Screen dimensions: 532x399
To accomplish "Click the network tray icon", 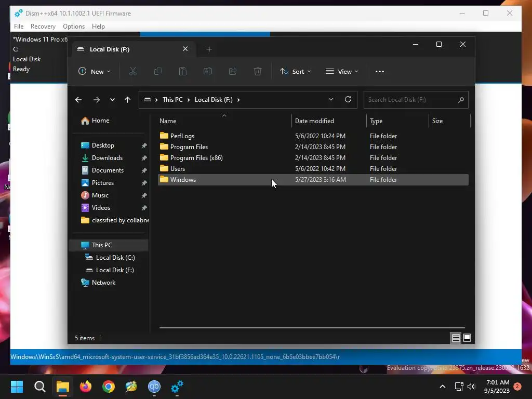I will pyautogui.click(x=459, y=387).
